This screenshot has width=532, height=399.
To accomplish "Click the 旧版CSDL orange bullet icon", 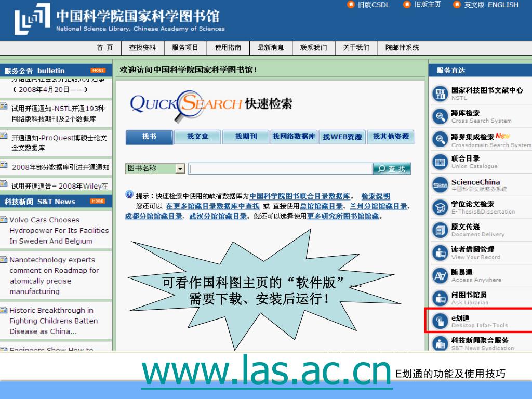I will tap(351, 4).
